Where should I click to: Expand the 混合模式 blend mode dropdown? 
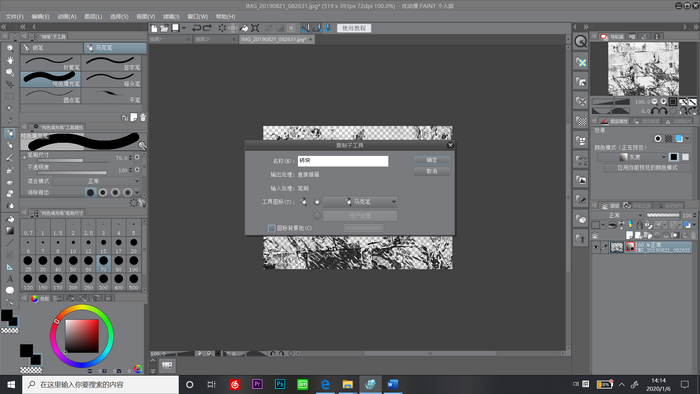tap(96, 181)
